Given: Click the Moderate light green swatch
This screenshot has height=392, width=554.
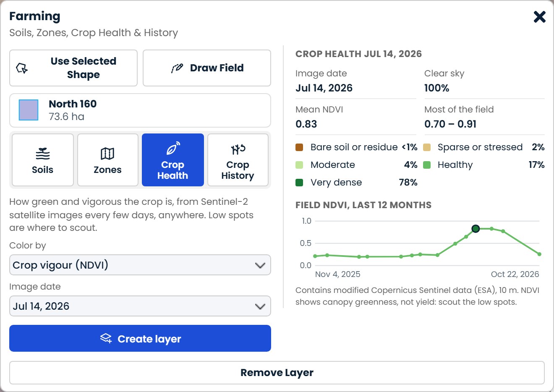Looking at the screenshot, I should 299,165.
